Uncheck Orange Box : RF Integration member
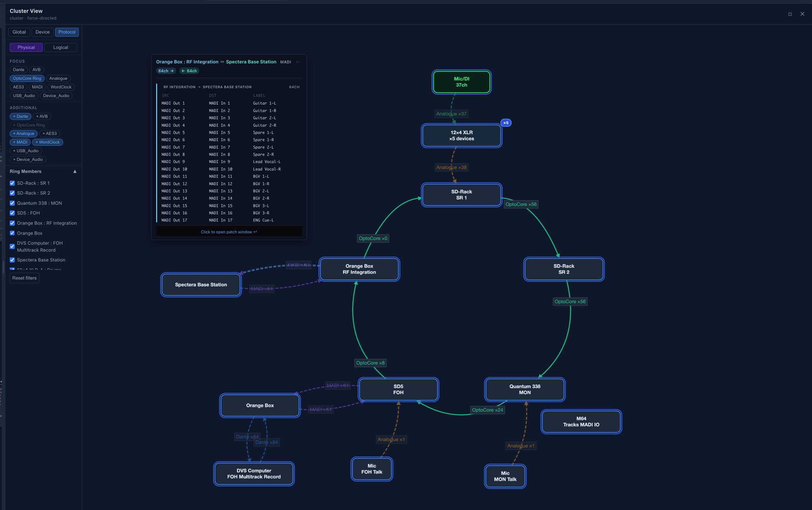This screenshot has height=510, width=812. click(x=12, y=223)
